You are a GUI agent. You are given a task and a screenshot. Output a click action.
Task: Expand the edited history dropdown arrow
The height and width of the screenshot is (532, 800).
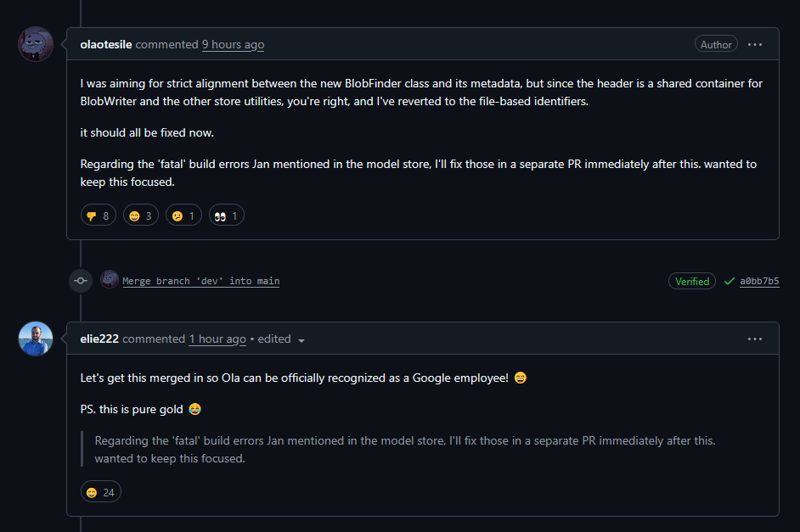click(301, 339)
